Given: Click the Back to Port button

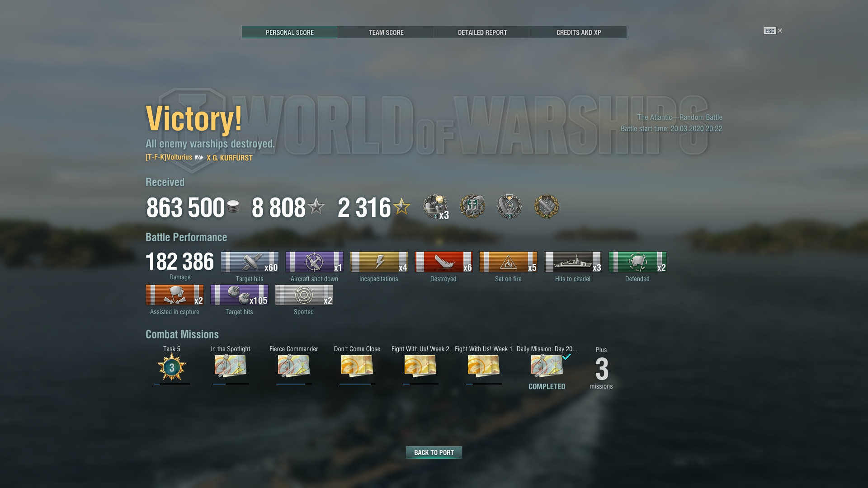Looking at the screenshot, I should [434, 452].
